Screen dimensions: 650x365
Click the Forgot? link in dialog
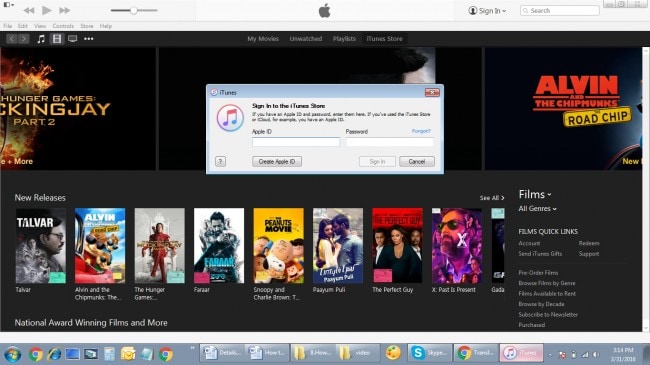(421, 131)
